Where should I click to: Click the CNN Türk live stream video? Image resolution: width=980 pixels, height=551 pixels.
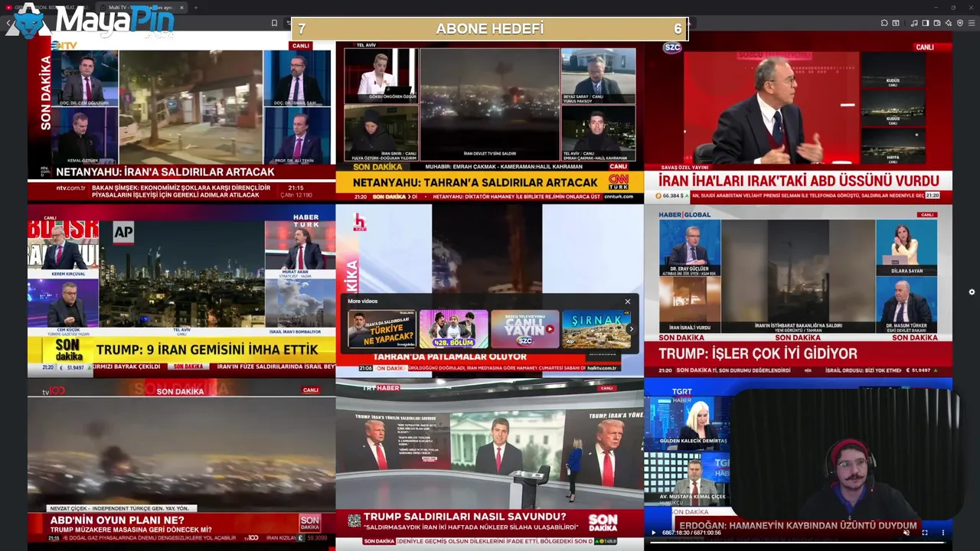[x=489, y=121]
